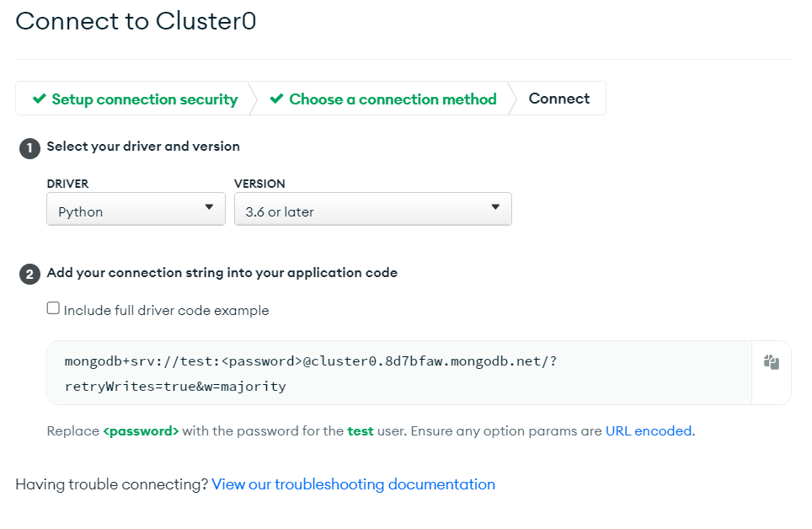Click the Connect to Cluster0 heading
Screen dimensions: 812x529
click(136, 22)
